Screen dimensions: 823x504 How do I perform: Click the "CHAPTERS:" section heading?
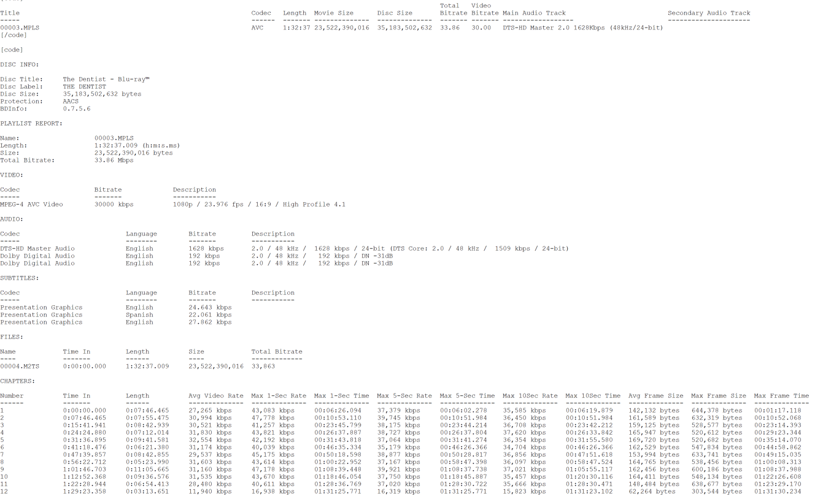click(18, 381)
